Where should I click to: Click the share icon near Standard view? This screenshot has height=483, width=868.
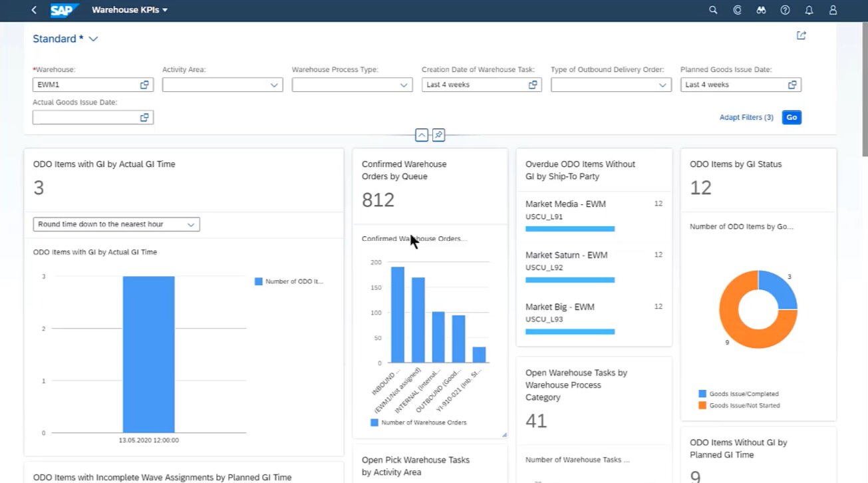click(x=801, y=36)
